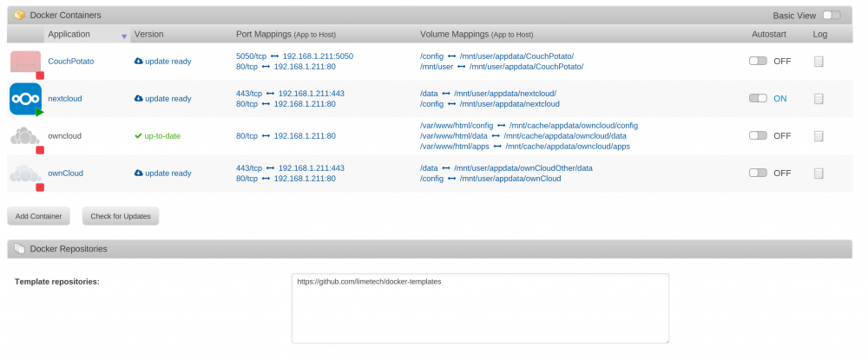Sort by the Version column header

pos(149,35)
